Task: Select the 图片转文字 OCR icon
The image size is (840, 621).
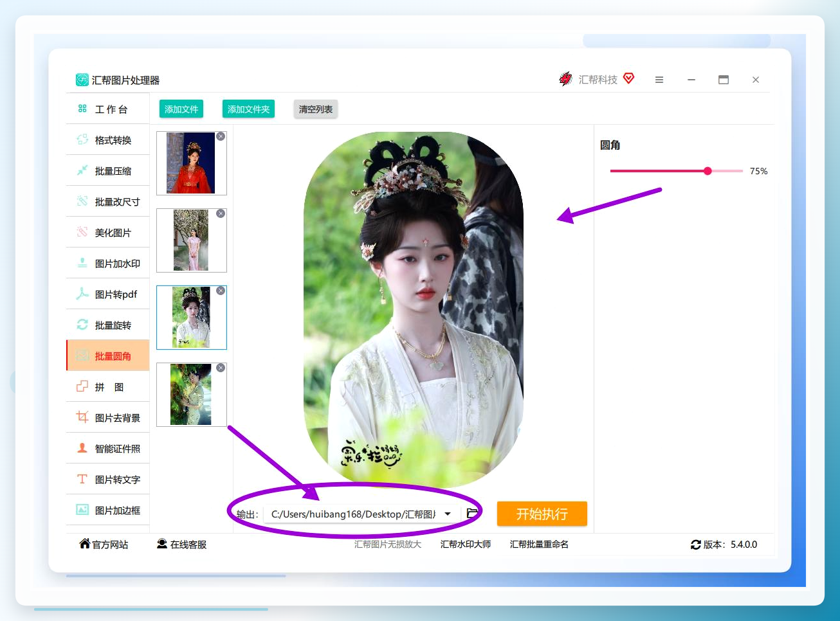Action: (82, 479)
